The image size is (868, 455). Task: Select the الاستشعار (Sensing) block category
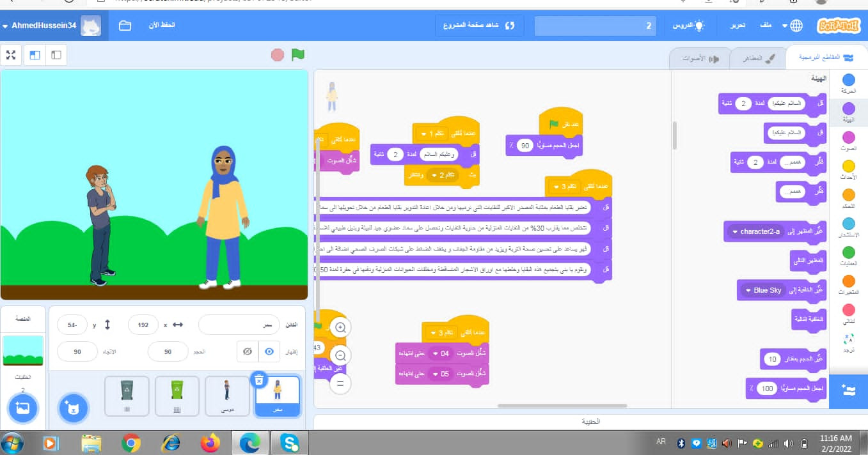coord(848,227)
